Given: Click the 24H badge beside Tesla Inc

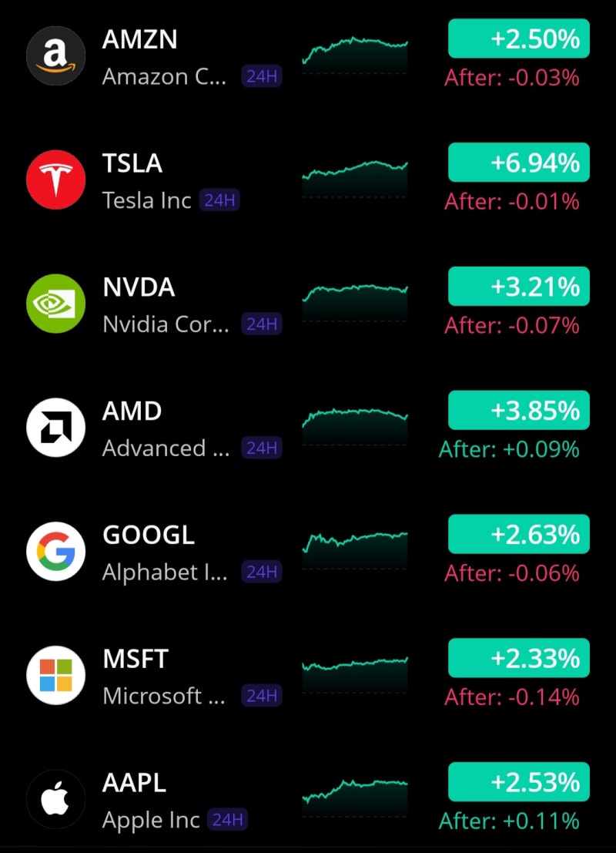Looking at the screenshot, I should (219, 201).
